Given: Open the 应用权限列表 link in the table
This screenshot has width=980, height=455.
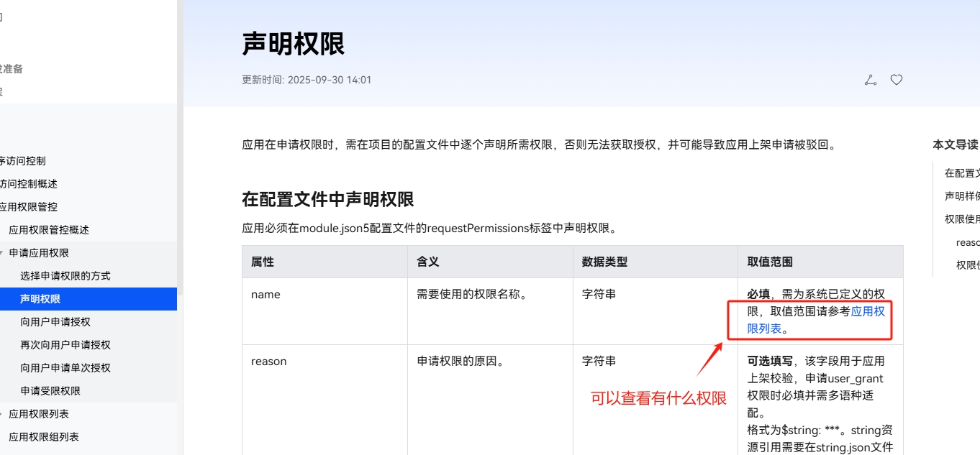Looking at the screenshot, I should point(866,311).
